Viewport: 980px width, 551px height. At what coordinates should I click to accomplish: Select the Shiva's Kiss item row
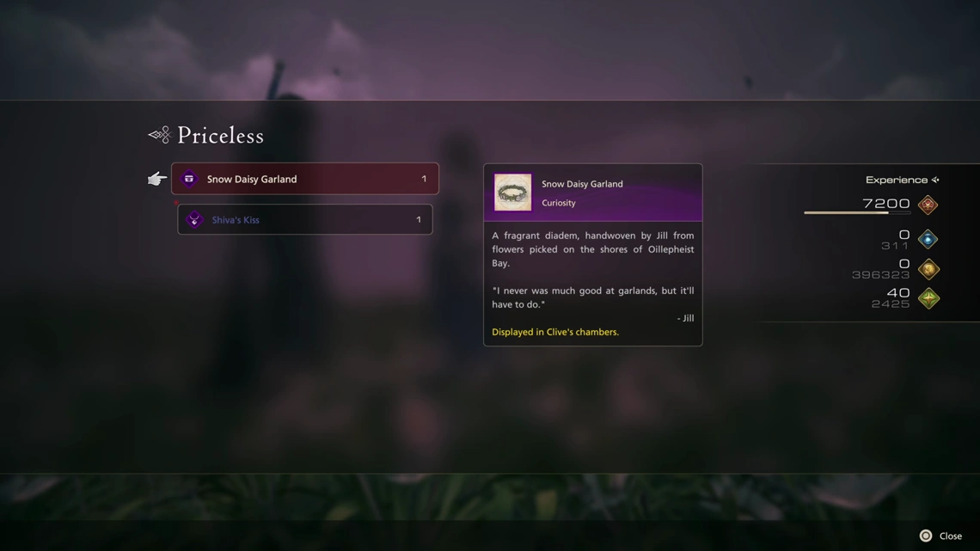(305, 219)
